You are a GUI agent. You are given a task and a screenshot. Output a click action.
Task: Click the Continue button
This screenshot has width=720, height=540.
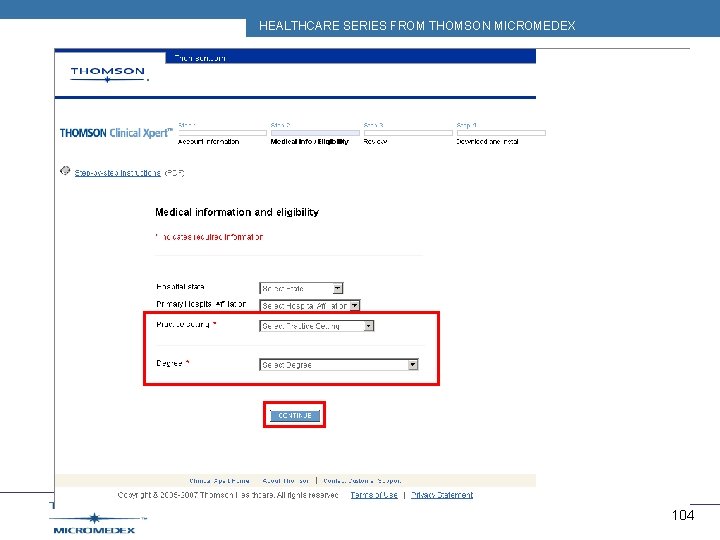295,415
